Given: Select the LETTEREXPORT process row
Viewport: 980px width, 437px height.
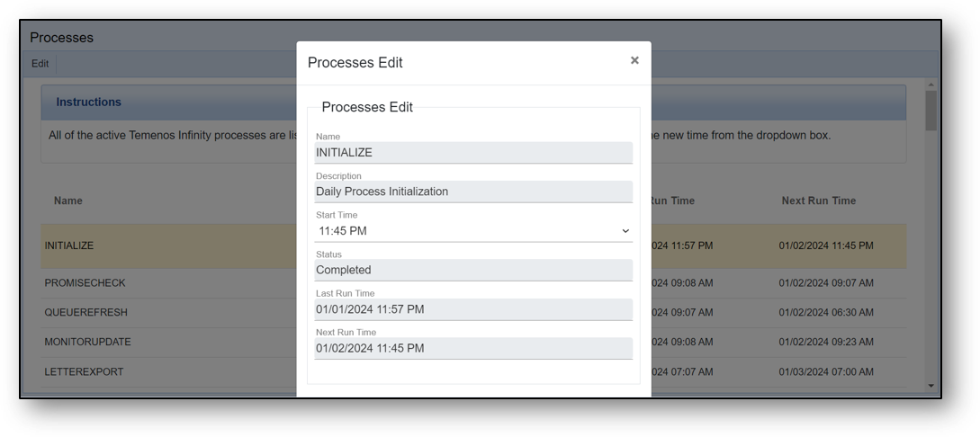Looking at the screenshot, I should [x=473, y=372].
